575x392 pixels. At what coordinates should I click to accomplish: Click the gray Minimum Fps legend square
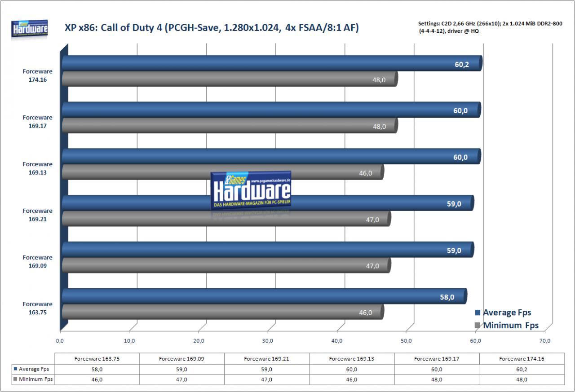click(478, 326)
